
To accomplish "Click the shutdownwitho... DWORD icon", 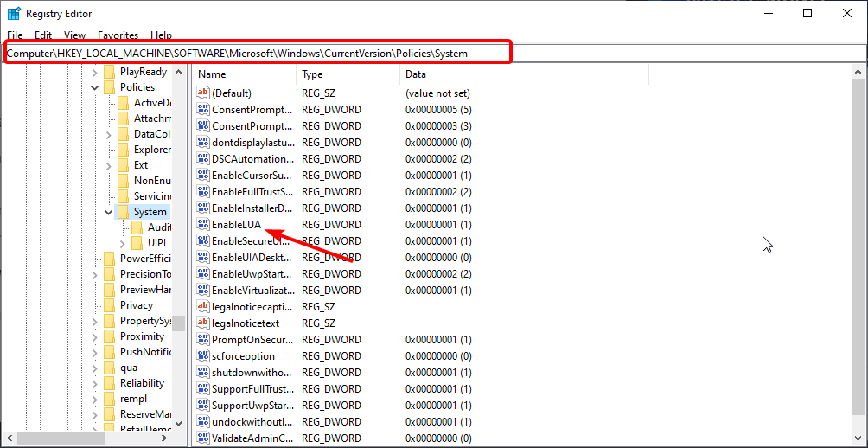I will [203, 372].
